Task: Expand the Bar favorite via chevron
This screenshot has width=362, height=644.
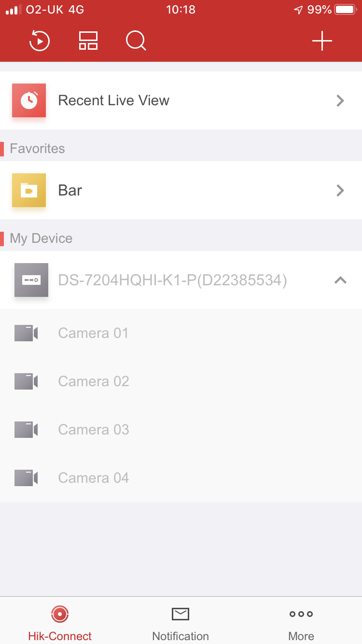Action: point(340,190)
